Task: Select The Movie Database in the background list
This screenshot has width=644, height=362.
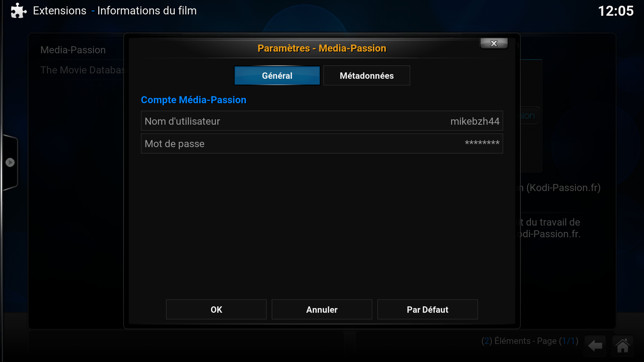Action: [x=82, y=70]
